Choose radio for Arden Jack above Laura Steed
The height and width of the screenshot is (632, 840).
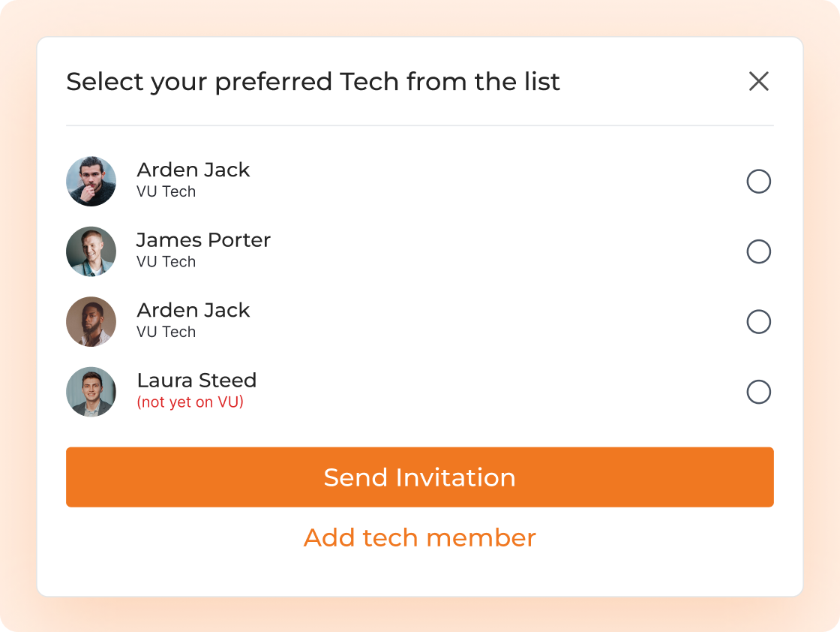point(758,321)
